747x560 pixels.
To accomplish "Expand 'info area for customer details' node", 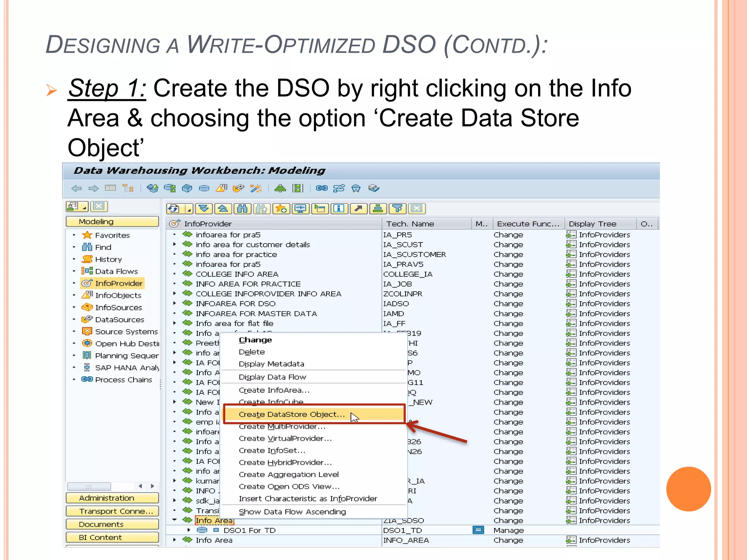I will point(174,244).
